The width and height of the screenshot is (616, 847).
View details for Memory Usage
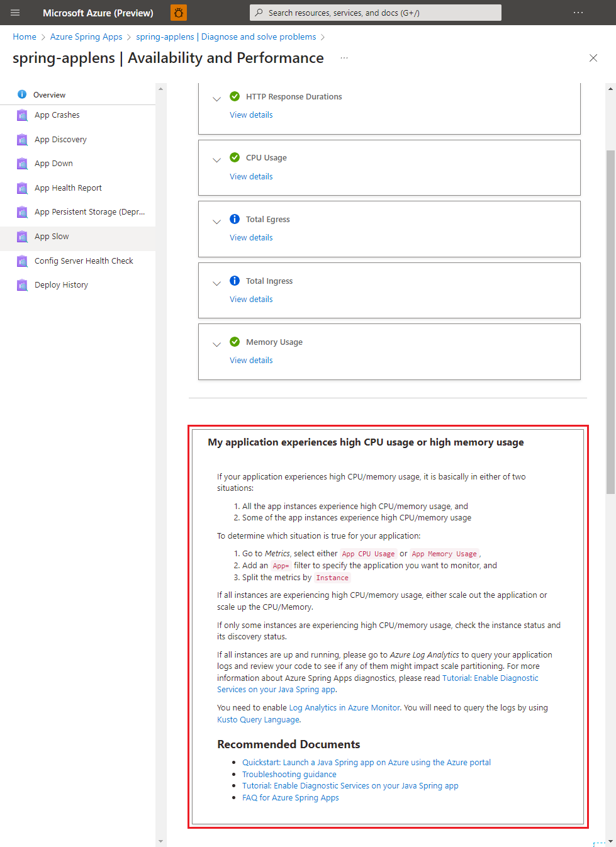click(251, 361)
